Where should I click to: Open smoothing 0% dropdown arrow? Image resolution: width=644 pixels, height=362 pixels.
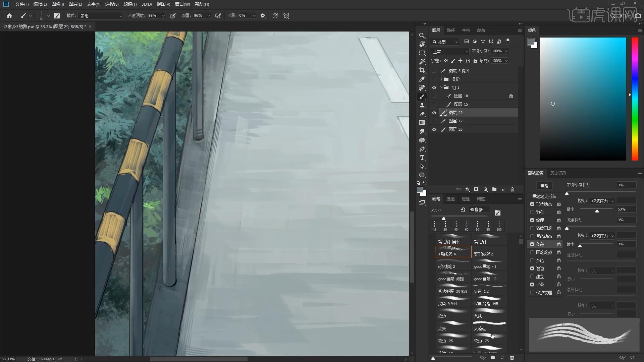[254, 16]
